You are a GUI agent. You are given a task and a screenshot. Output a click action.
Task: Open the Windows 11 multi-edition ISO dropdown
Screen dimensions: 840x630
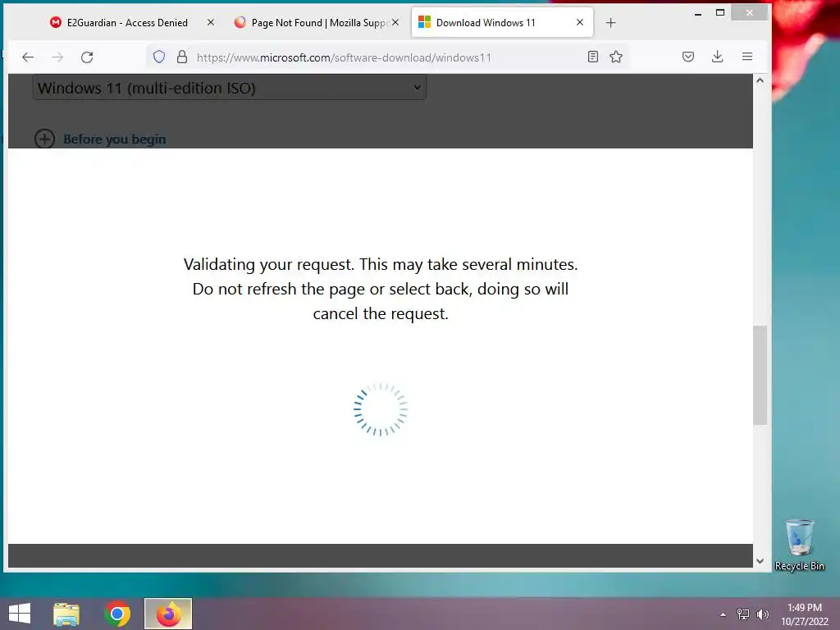[230, 87]
